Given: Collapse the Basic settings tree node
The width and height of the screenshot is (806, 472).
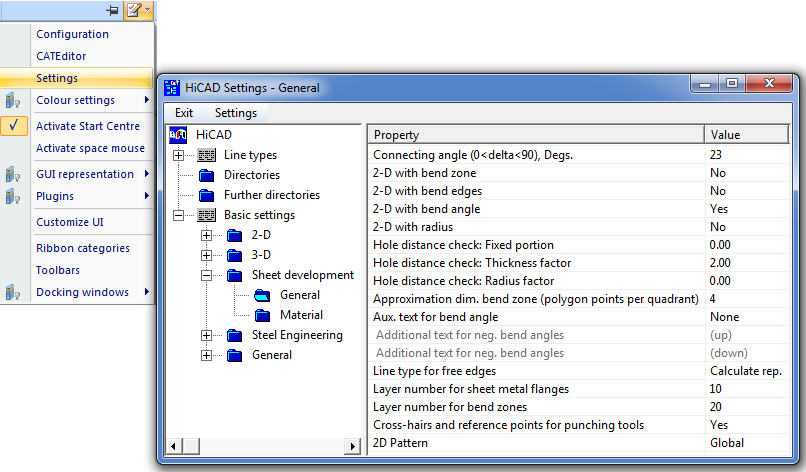Looking at the screenshot, I should (178, 215).
